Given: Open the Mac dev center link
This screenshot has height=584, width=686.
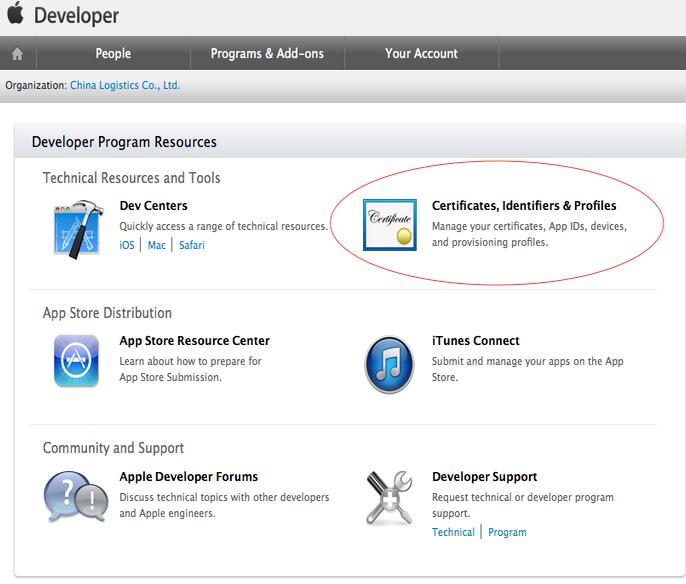Looking at the screenshot, I should pyautogui.click(x=157, y=245).
